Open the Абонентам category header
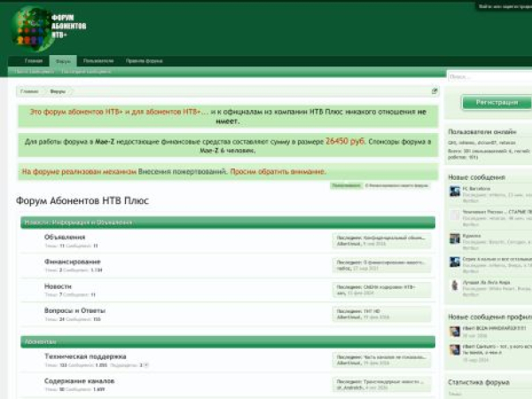This screenshot has width=532, height=399. tap(41, 341)
